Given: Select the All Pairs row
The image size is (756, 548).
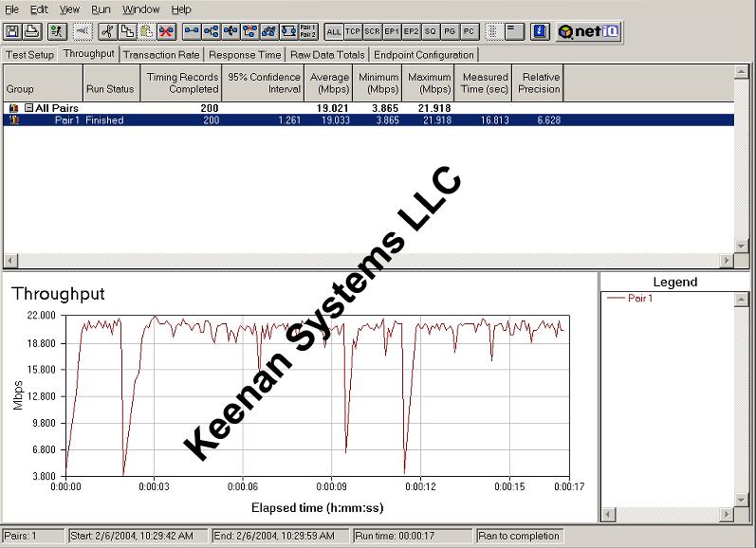Looking at the screenshot, I should point(369,108).
